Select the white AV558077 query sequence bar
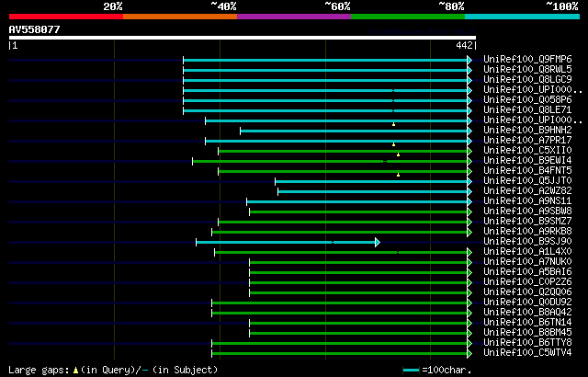 point(243,38)
